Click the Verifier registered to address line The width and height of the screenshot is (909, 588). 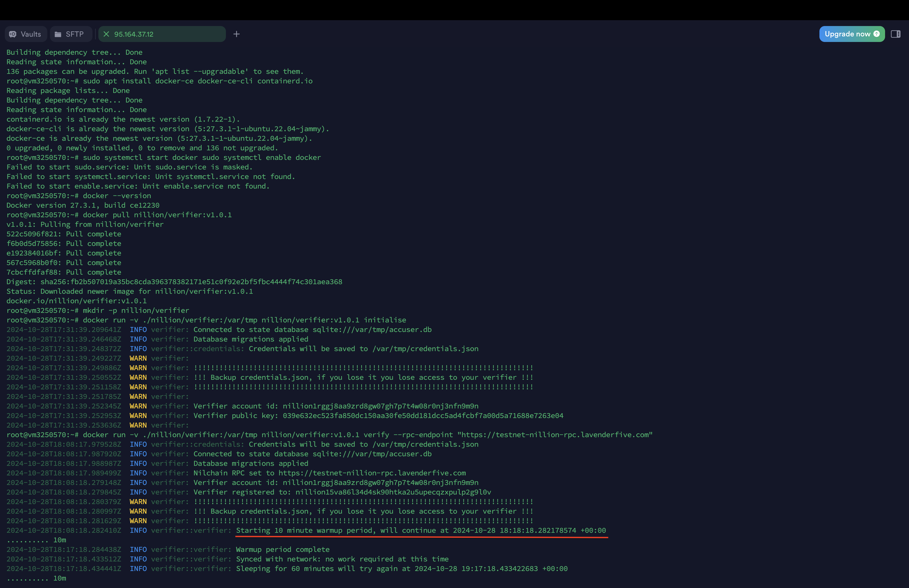[249, 492]
